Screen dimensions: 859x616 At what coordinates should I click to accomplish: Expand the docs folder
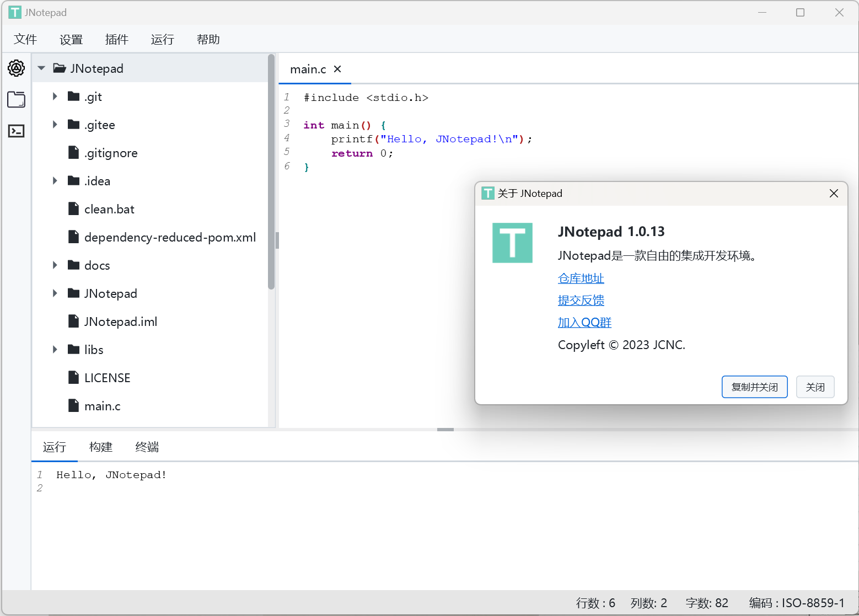55,265
